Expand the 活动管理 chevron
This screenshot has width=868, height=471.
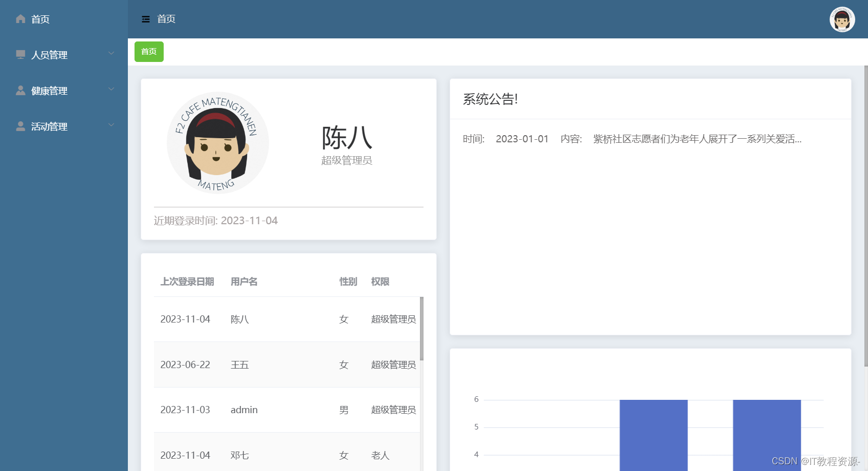pyautogui.click(x=111, y=125)
